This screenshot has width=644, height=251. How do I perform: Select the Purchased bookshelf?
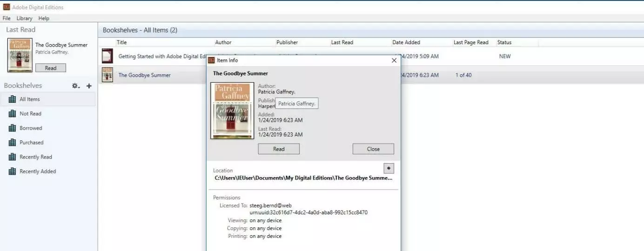[48, 142]
